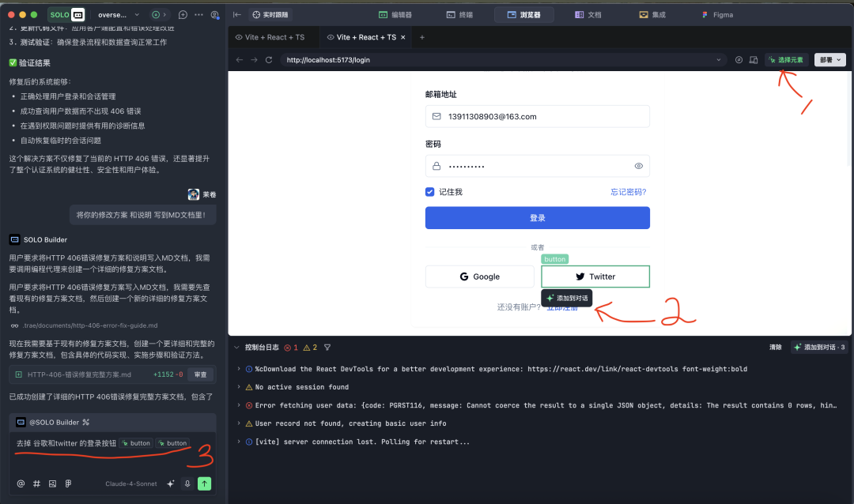Image resolution: width=854 pixels, height=504 pixels.
Task: Insert a context reference with # icon
Action: [36, 483]
